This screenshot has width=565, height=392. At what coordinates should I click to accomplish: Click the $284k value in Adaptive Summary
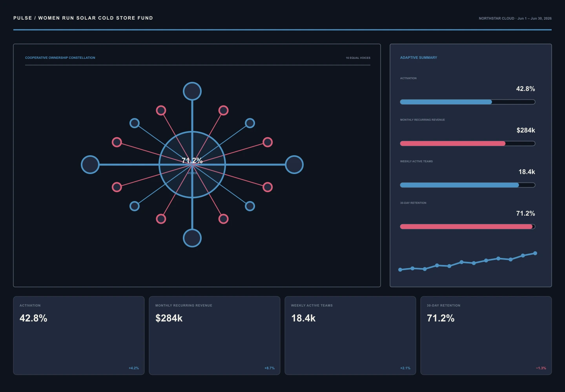(x=526, y=131)
